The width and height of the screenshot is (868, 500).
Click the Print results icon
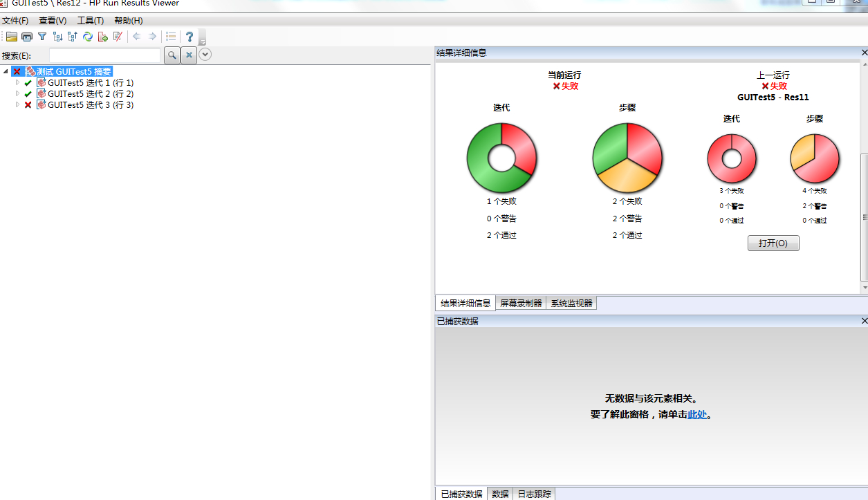27,37
